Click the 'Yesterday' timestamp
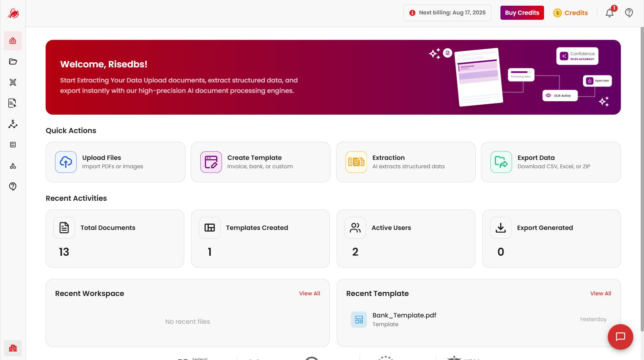This screenshot has height=360, width=644. tap(593, 319)
